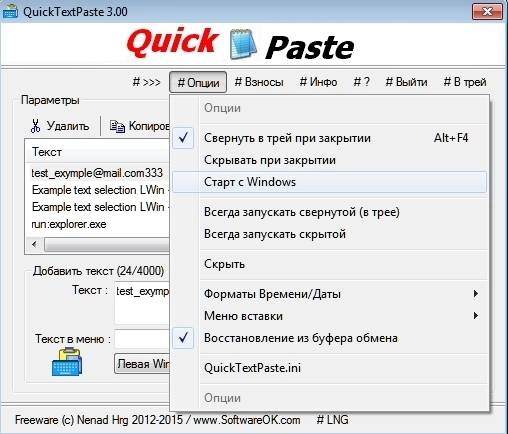The width and height of the screenshot is (508, 434).
Task: Open the # ? help menu
Action: (362, 82)
